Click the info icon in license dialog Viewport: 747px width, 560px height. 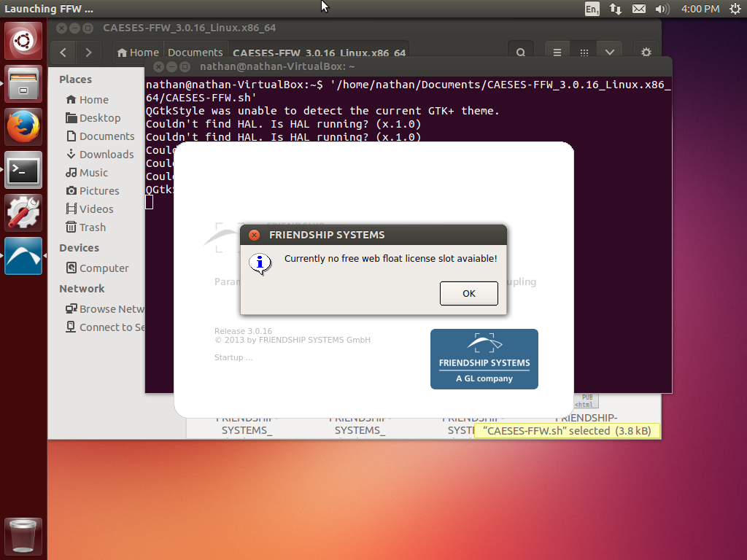pos(260,263)
